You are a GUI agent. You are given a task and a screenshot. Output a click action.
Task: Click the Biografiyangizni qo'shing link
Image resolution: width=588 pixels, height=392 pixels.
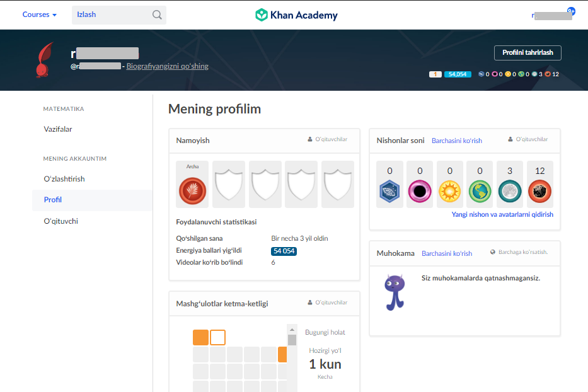167,66
